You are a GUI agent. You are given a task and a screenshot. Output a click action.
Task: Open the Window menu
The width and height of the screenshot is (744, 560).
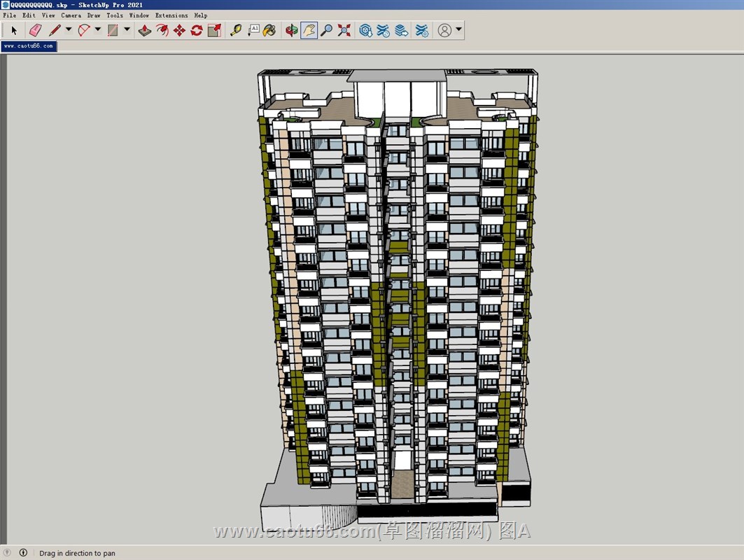click(139, 15)
